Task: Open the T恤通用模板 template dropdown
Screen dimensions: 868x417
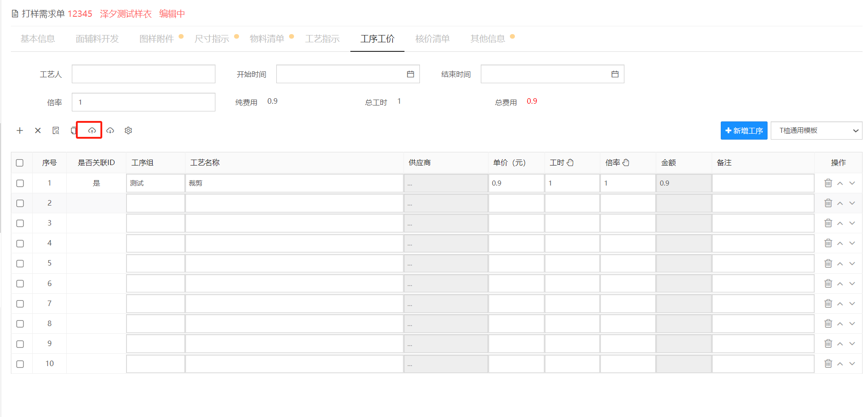Action: click(x=816, y=131)
